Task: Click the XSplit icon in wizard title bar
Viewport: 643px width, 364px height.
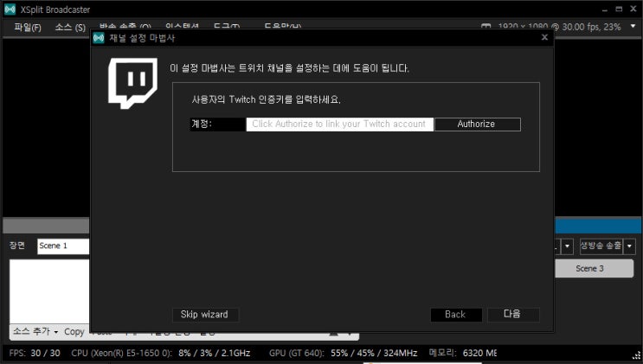Action: (x=99, y=38)
